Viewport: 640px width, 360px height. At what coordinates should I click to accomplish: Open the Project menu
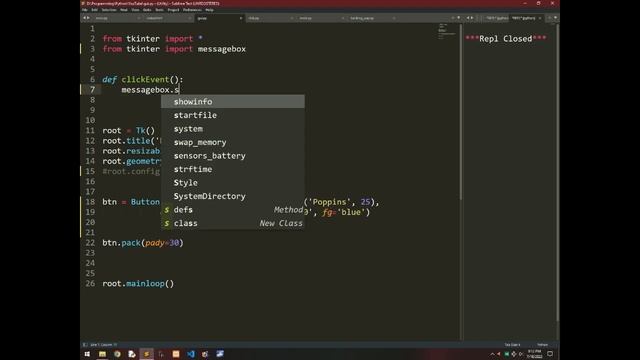click(x=173, y=10)
